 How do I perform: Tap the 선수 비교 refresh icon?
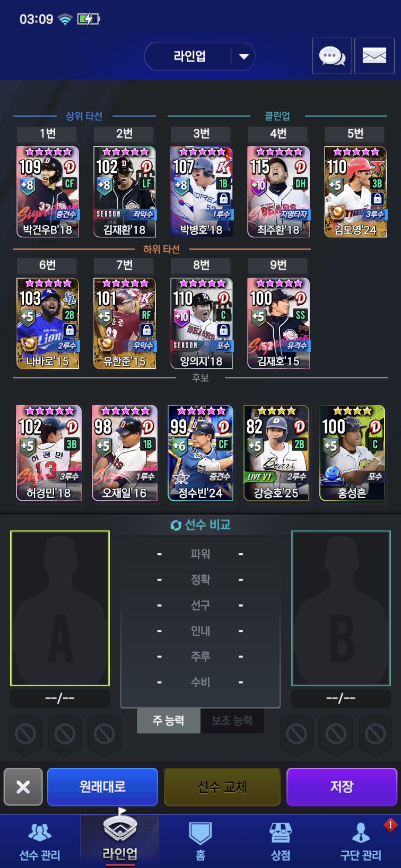tap(176, 525)
